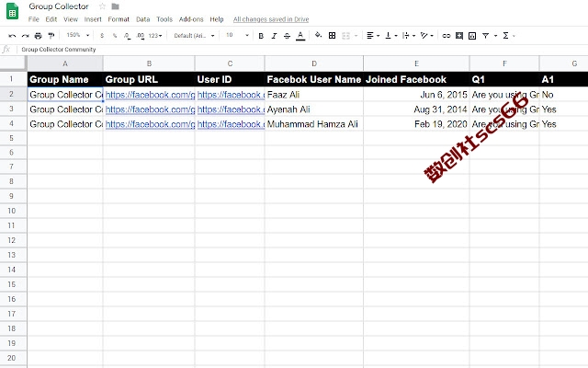Viewport: 588px width, 368px height.
Task: Open User ID link for Faaz Ali
Action: coord(231,95)
